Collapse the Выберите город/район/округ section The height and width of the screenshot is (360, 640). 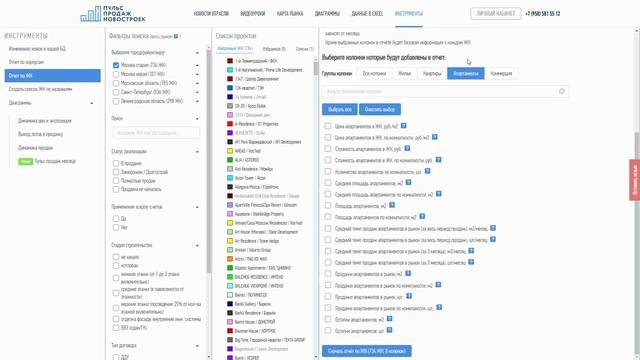coord(197,53)
